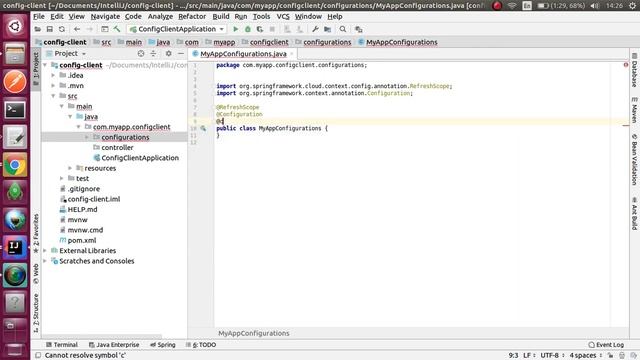Viewport: 640px width, 360px height.
Task: Toggle the Z: Structure side tool window
Action: [x=36, y=313]
